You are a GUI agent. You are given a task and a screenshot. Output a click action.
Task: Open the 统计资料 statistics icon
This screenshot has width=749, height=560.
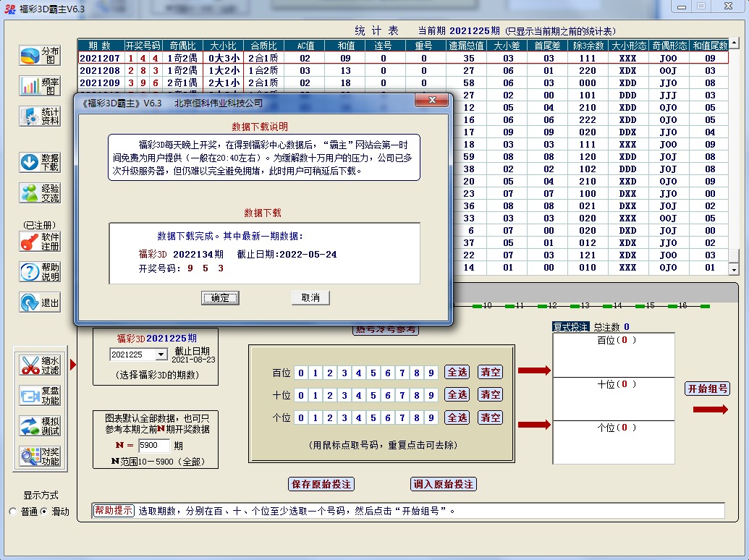click(x=40, y=116)
